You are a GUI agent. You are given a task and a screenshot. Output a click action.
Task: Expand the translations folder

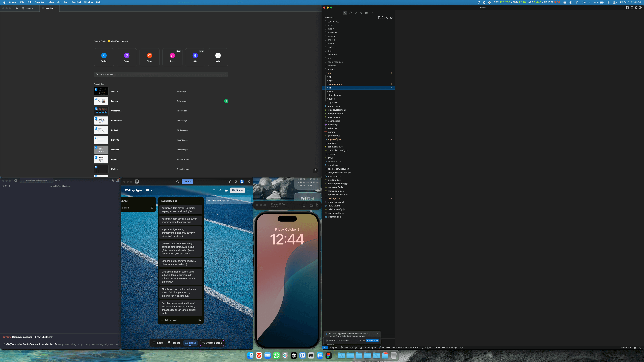coord(335,95)
